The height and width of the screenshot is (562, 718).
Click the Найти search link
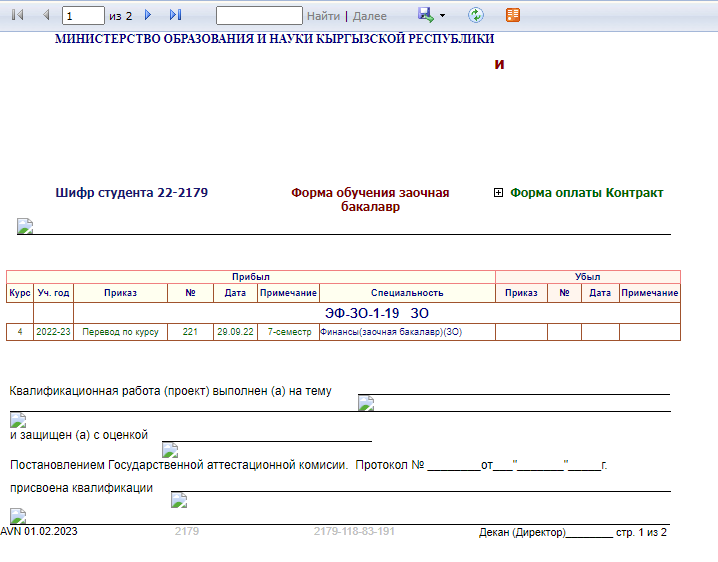323,16
